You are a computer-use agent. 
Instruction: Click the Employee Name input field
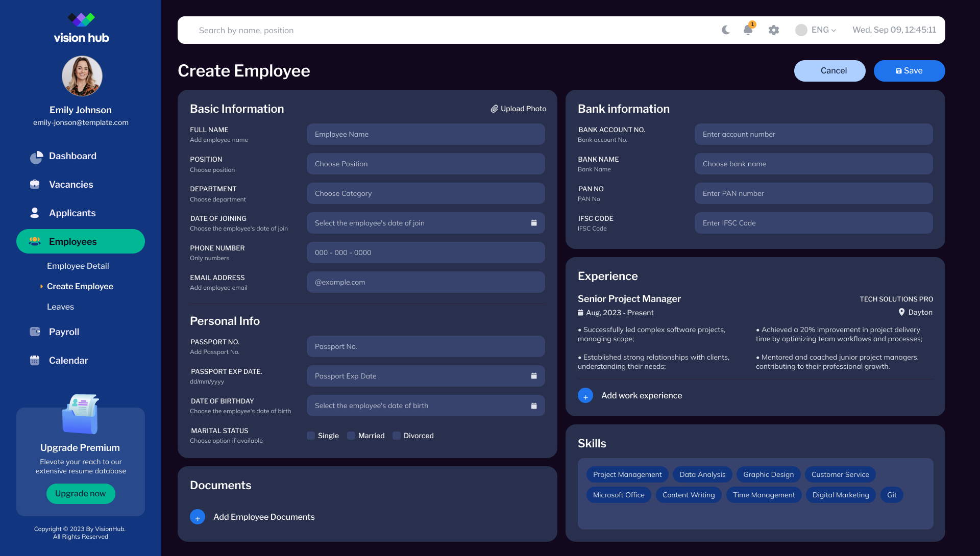tap(426, 134)
